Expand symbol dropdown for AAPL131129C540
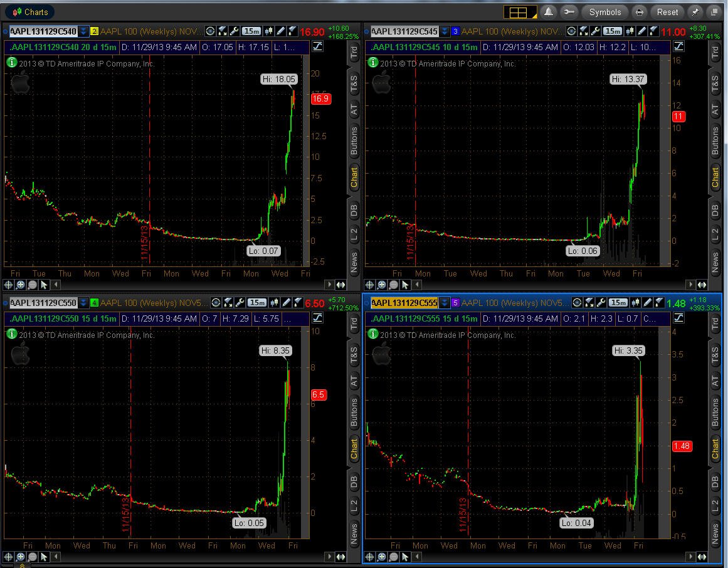 (x=83, y=31)
